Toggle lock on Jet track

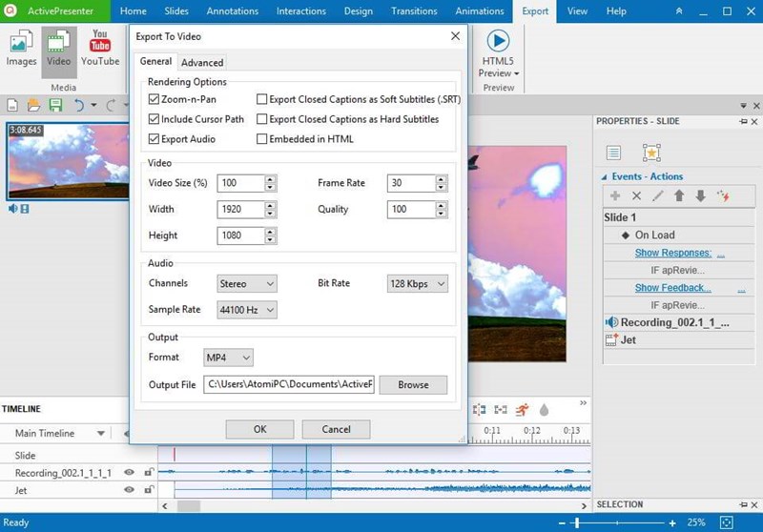point(149,489)
